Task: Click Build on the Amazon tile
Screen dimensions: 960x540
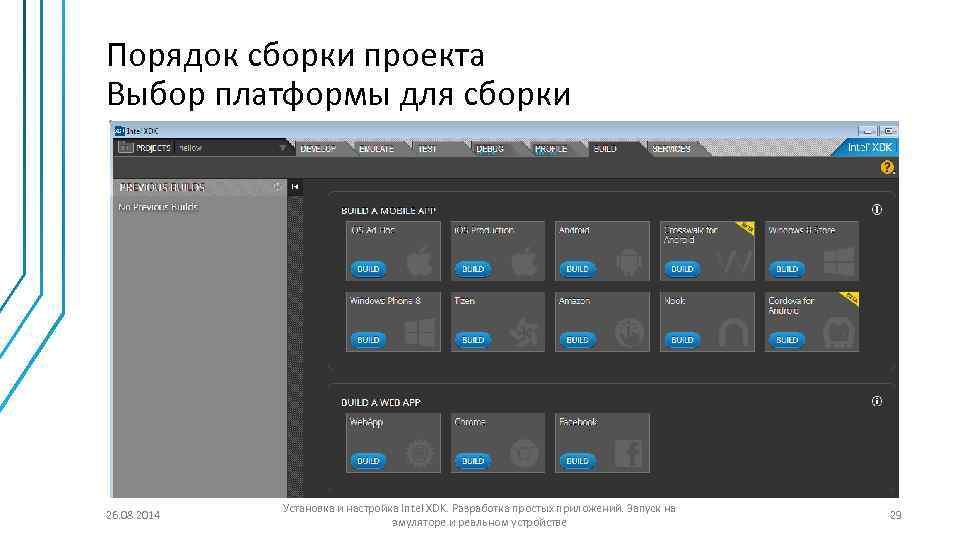Action: [x=577, y=339]
